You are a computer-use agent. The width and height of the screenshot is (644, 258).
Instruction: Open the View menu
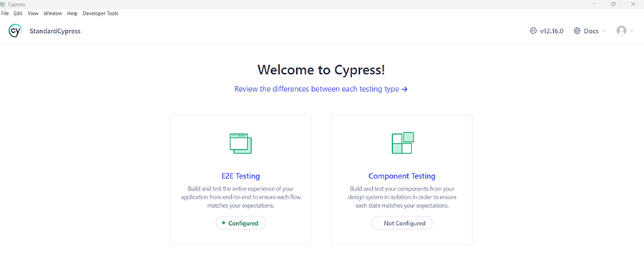[x=33, y=14]
